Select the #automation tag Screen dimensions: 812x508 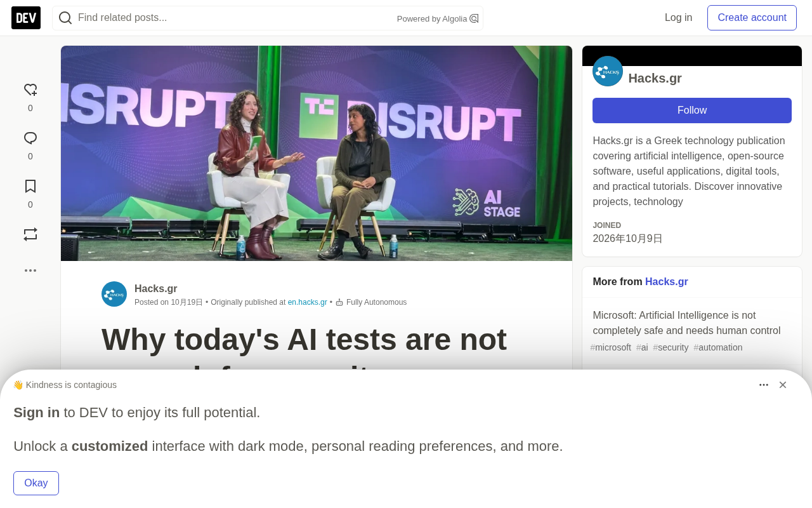click(718, 347)
